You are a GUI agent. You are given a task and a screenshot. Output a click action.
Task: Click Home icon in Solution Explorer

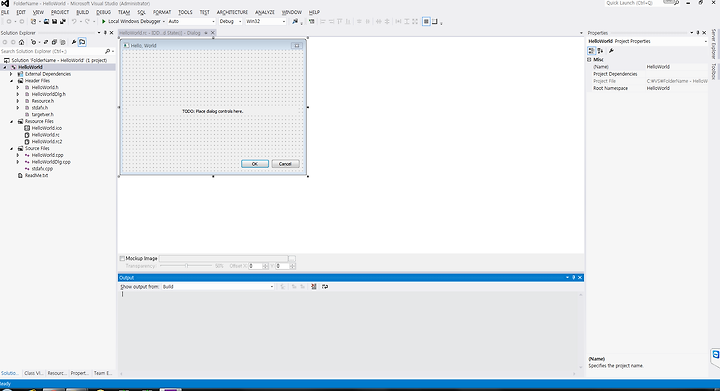point(22,42)
